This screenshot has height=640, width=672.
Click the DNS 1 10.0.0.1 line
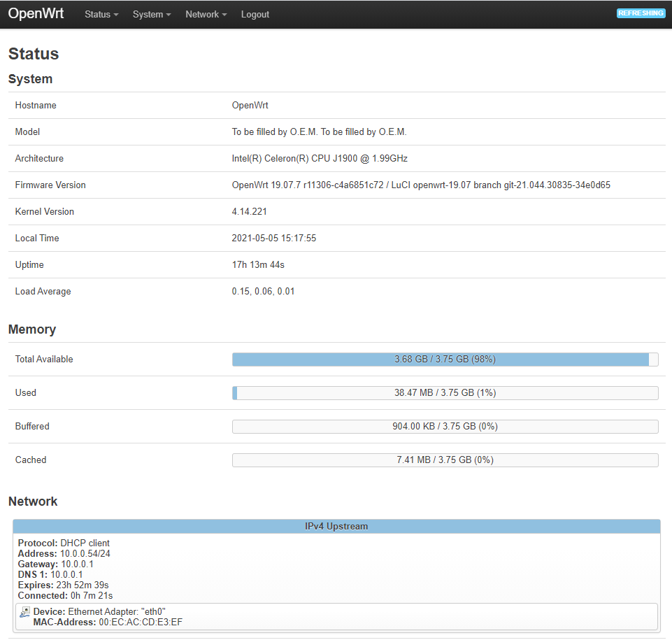click(x=50, y=575)
